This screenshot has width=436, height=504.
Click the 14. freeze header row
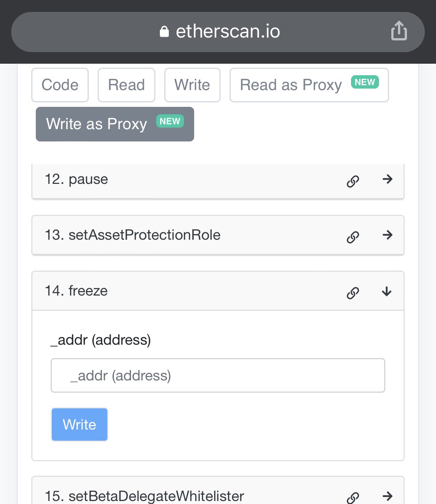[186, 291]
